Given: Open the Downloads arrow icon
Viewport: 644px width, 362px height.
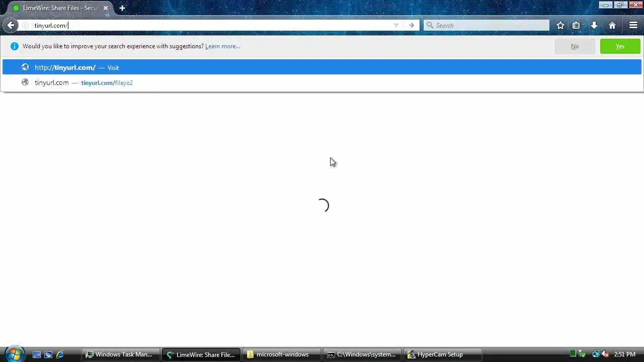Looking at the screenshot, I should click(x=594, y=25).
